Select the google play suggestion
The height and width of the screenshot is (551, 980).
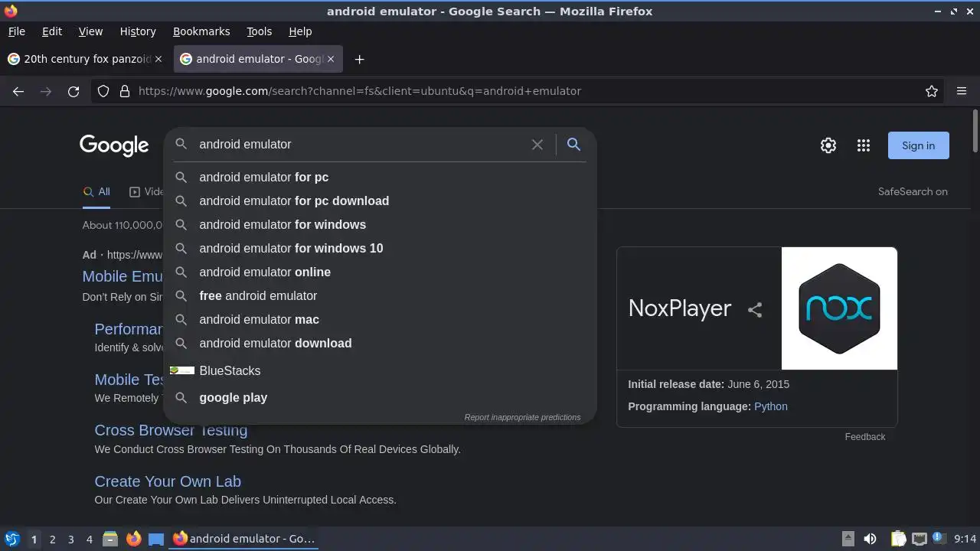tap(380, 397)
